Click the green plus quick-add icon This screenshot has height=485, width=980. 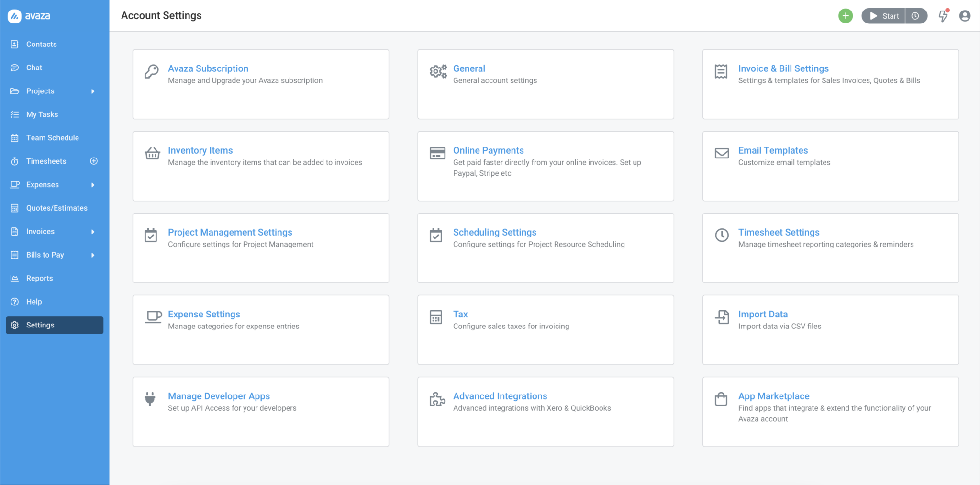[x=846, y=16]
